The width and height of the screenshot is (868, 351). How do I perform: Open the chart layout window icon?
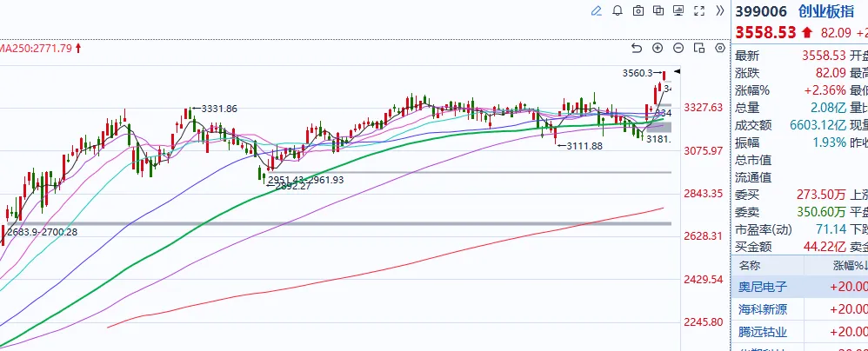[699, 48]
